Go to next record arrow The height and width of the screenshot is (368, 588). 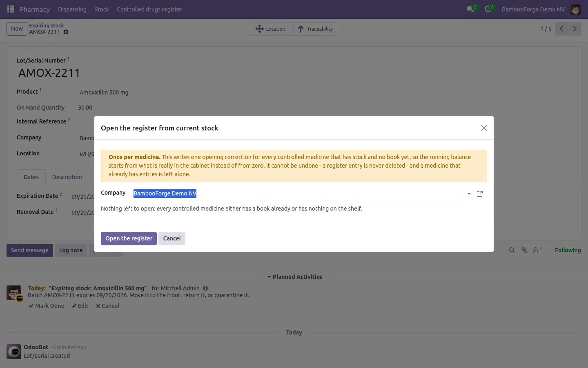575,29
